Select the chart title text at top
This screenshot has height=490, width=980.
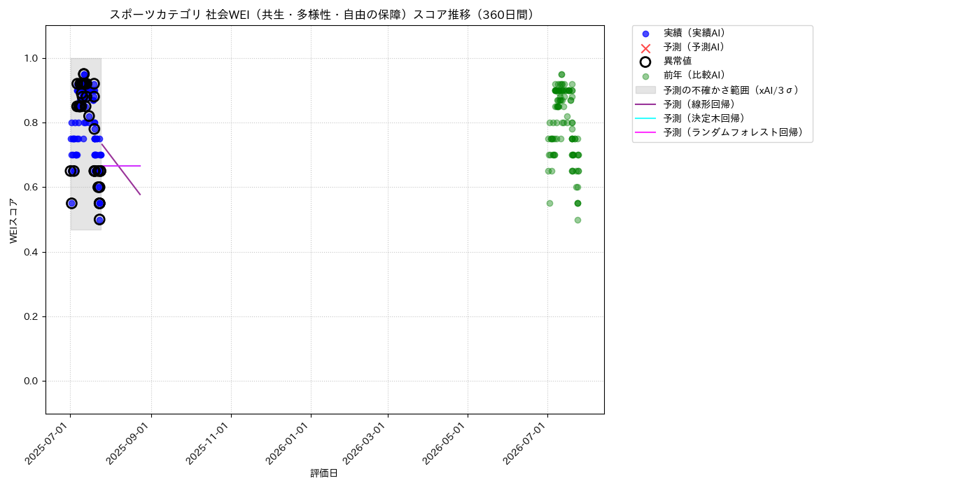[x=324, y=15]
